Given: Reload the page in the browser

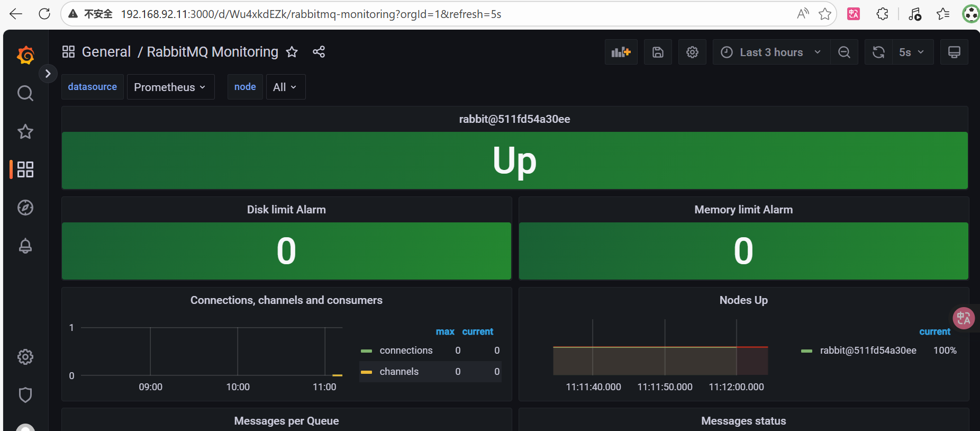Looking at the screenshot, I should point(44,14).
